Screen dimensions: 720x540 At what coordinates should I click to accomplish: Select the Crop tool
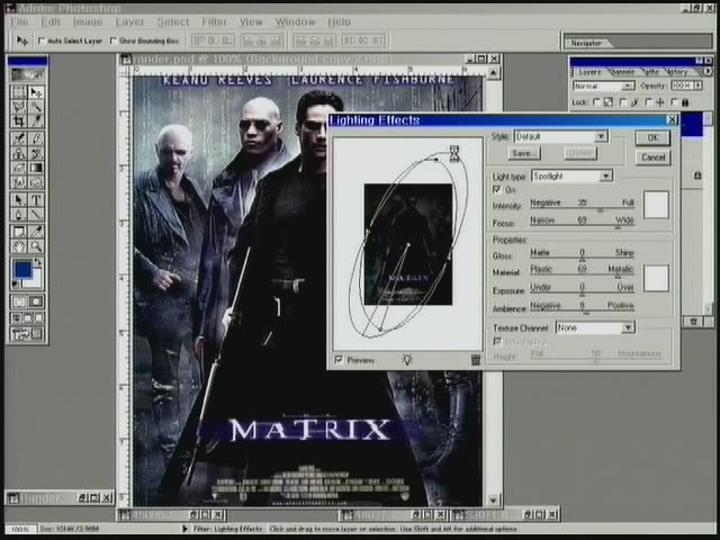19,121
